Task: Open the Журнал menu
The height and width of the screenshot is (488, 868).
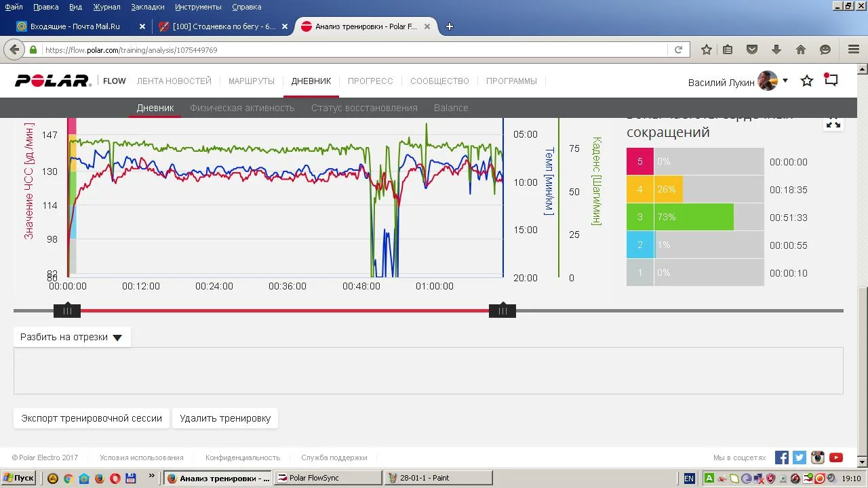Action: (106, 7)
